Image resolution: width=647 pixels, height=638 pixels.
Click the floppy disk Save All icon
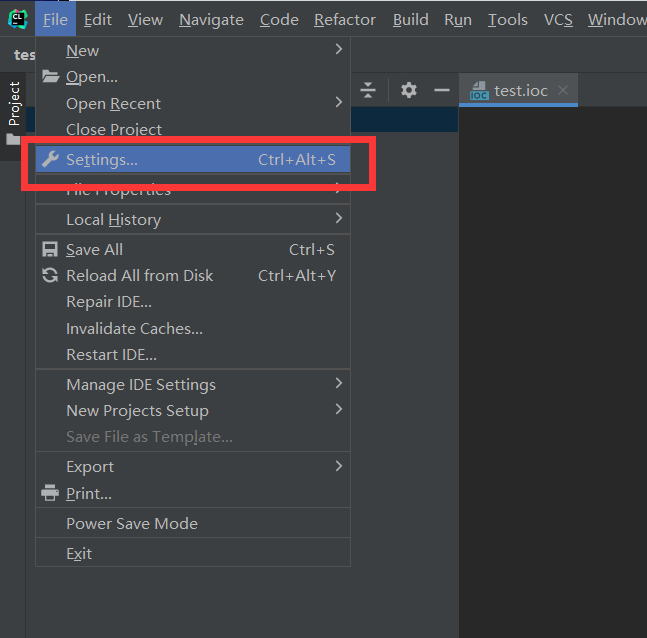(50, 249)
